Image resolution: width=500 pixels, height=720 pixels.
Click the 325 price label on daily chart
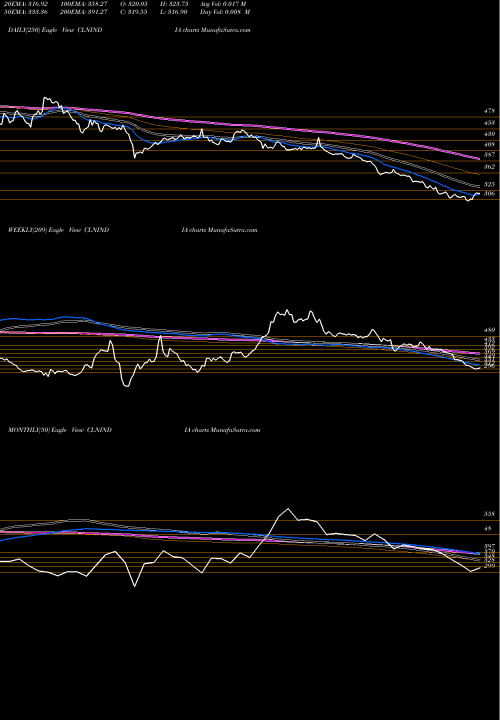pos(489,184)
